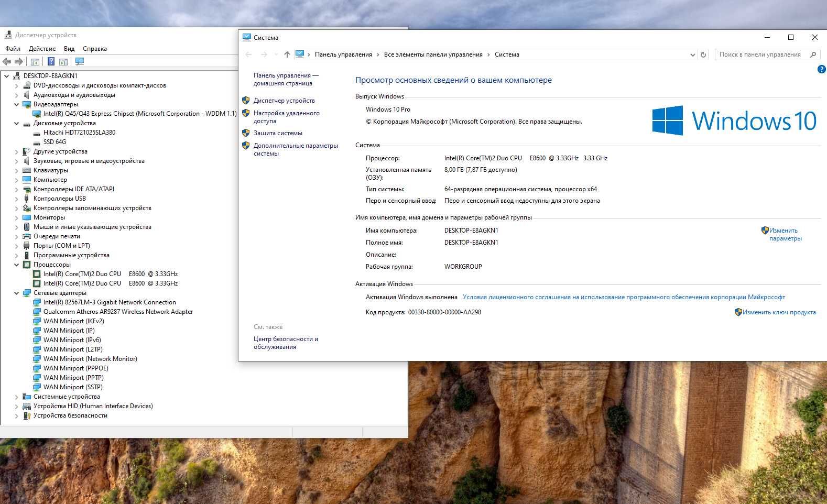Expand DVD-дисководы и дисководы компакт-дисков
This screenshot has height=504, width=827.
pyautogui.click(x=17, y=85)
